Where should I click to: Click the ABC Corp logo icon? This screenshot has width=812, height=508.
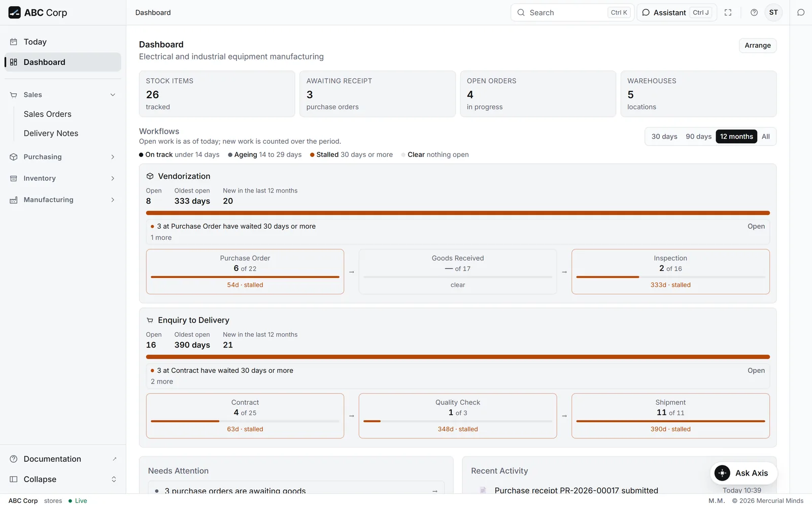click(14, 12)
